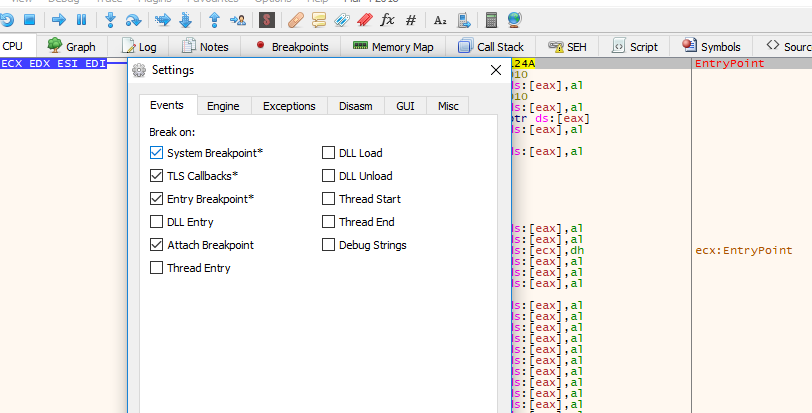Image resolution: width=812 pixels, height=413 pixels.
Task: Open the Memory Map tab
Action: coord(394,47)
